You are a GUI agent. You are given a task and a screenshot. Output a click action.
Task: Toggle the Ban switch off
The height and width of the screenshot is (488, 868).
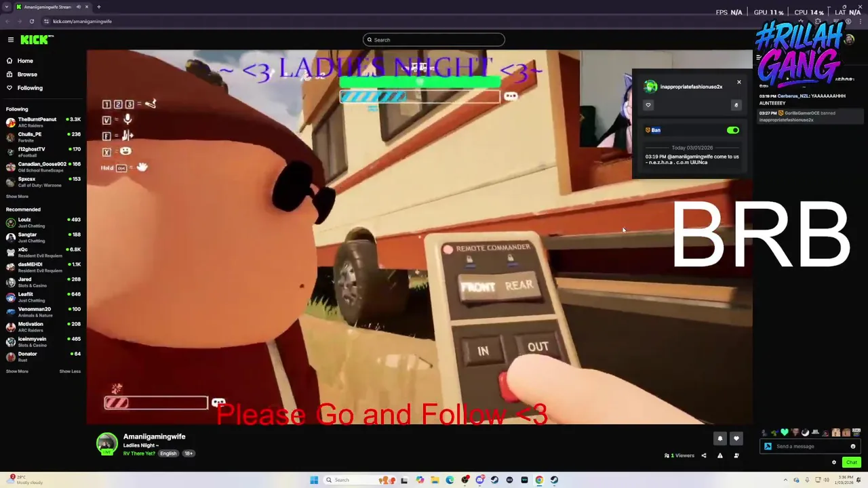click(733, 130)
